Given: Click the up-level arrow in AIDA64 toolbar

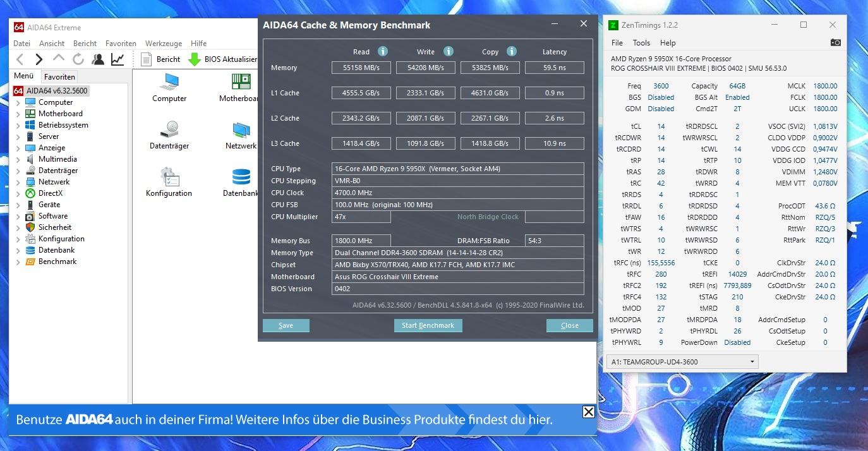Looking at the screenshot, I should pos(59,59).
